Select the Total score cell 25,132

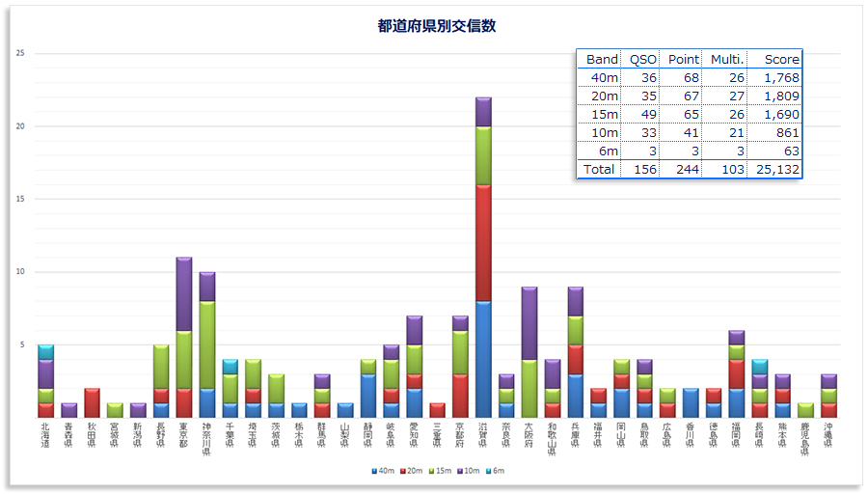pyautogui.click(x=775, y=169)
